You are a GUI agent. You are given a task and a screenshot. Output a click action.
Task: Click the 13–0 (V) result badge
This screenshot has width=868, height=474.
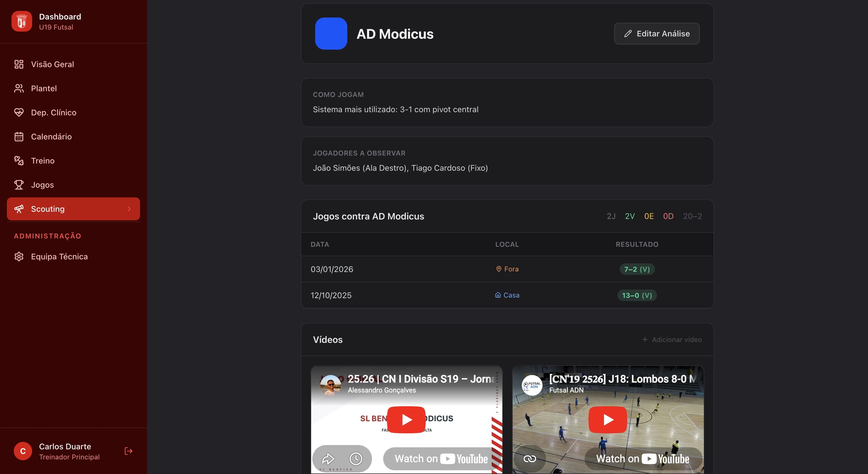pos(637,295)
